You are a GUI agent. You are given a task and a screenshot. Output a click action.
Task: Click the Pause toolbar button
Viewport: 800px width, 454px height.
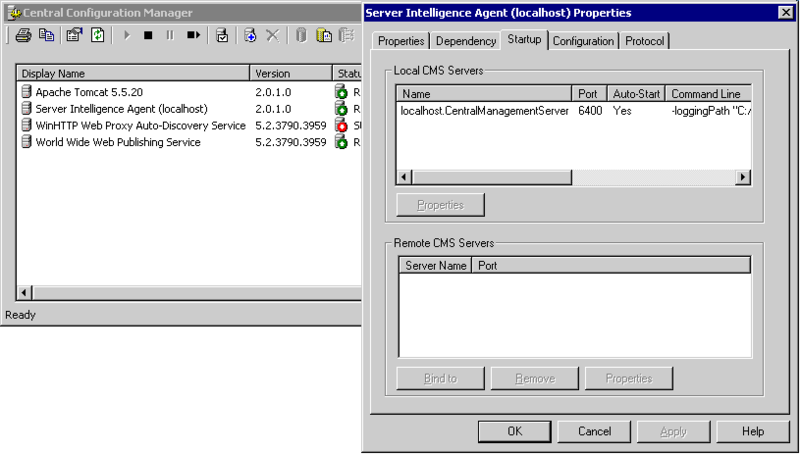(170, 35)
